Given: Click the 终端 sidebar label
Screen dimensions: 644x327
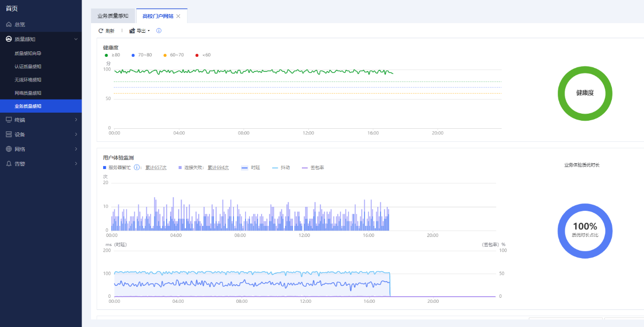Looking at the screenshot, I should tap(20, 120).
